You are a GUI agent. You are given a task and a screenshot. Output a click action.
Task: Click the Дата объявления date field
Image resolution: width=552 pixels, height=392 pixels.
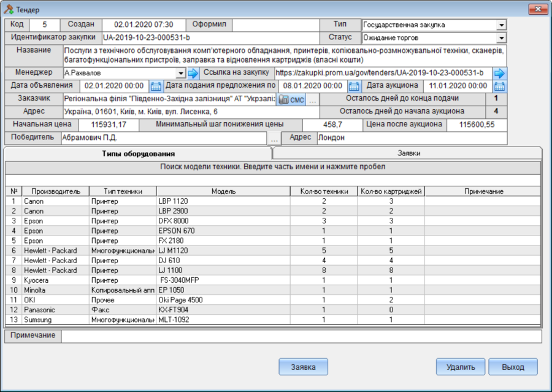(x=114, y=86)
